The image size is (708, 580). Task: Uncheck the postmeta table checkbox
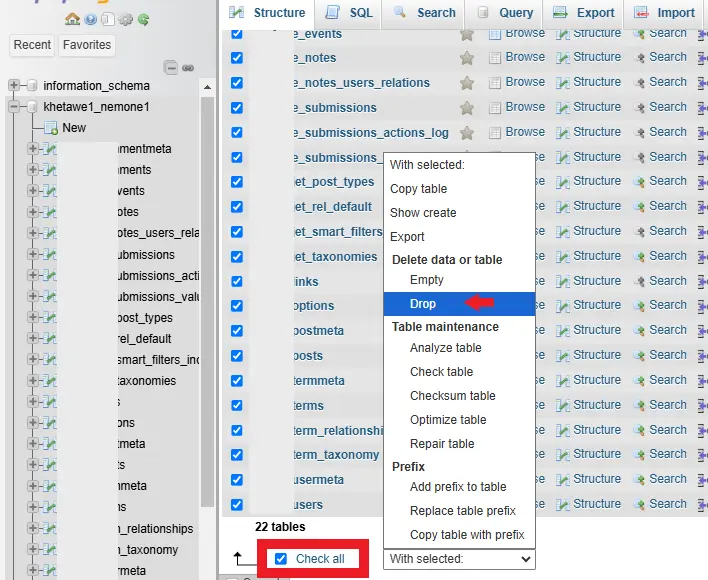tap(237, 330)
